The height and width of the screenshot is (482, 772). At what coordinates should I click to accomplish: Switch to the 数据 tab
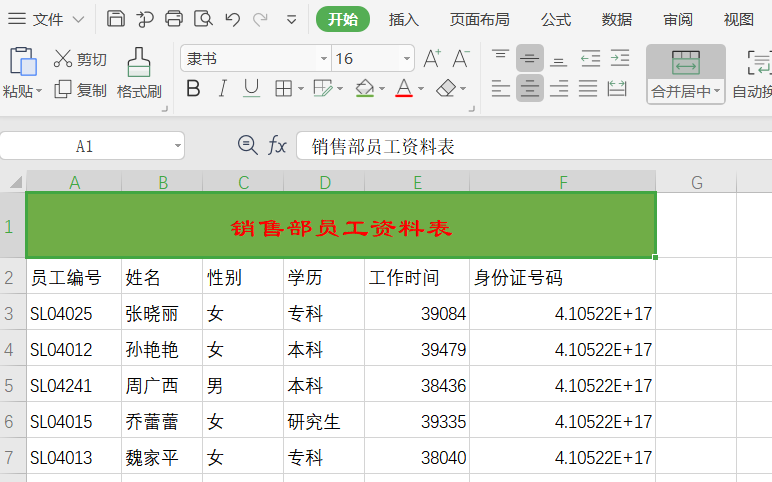pos(616,20)
